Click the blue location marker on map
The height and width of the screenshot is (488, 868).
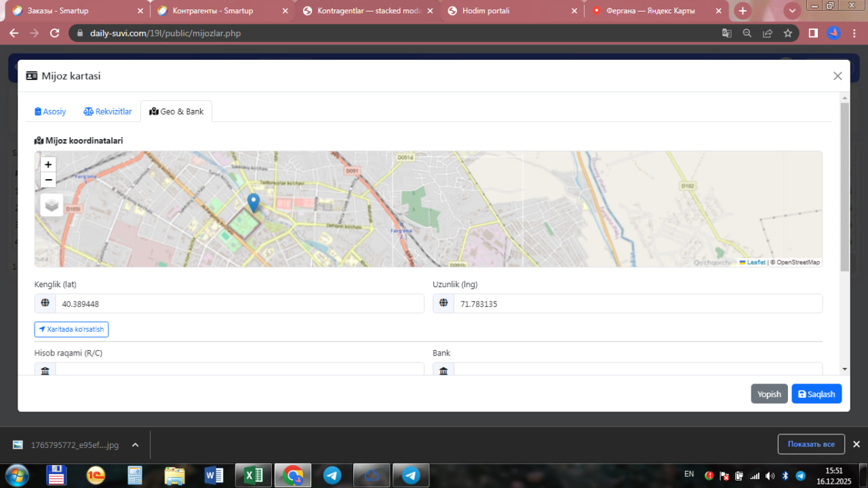click(253, 202)
